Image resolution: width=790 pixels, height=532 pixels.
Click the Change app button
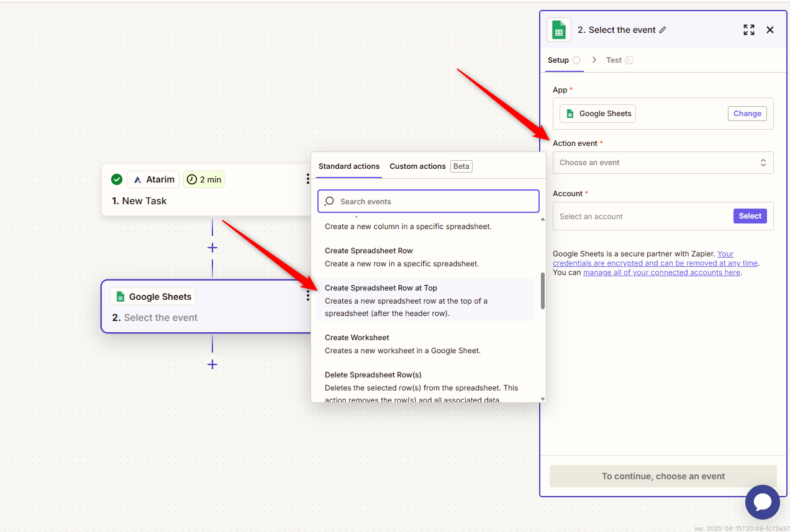[x=747, y=114]
